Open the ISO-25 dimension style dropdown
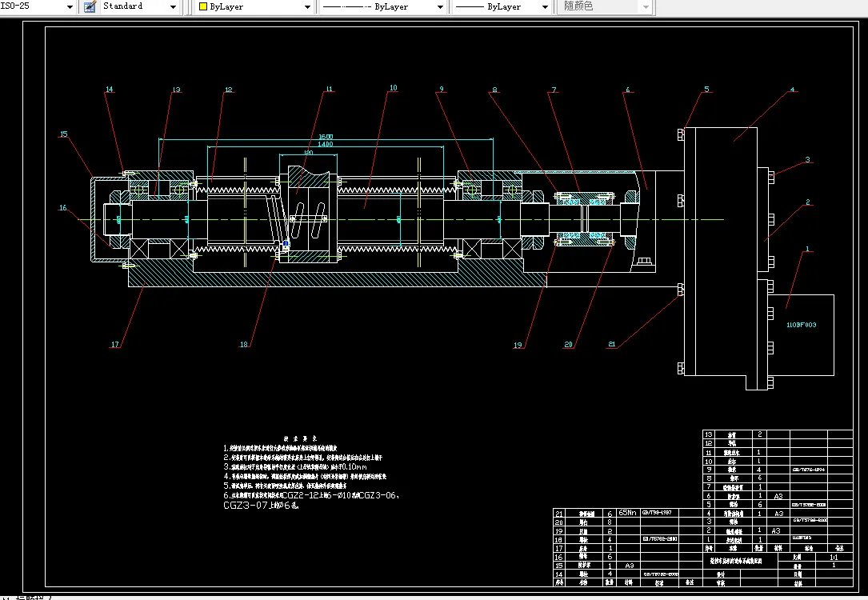Viewport: 868px width, 600px height. 37,6
